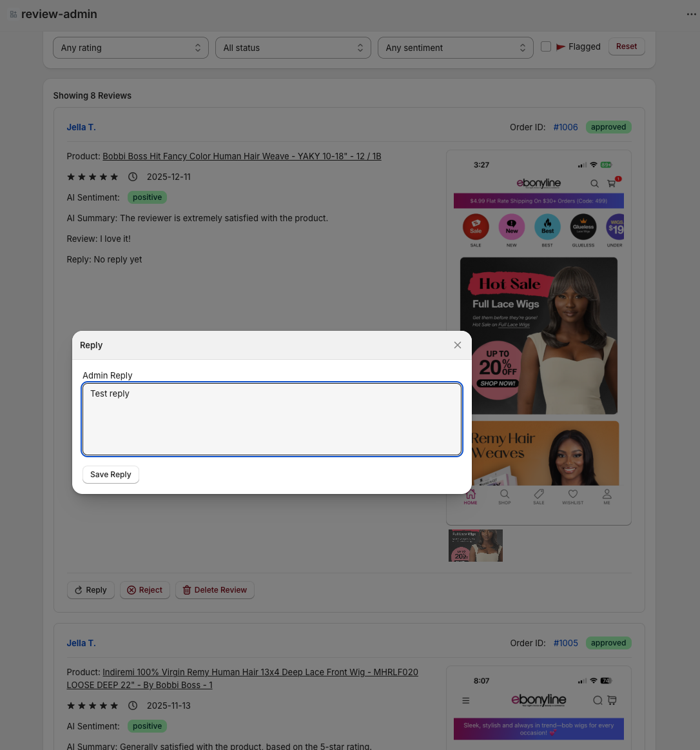This screenshot has width=700, height=750.
Task: Click the small review image thumbnail
Action: pyautogui.click(x=476, y=546)
